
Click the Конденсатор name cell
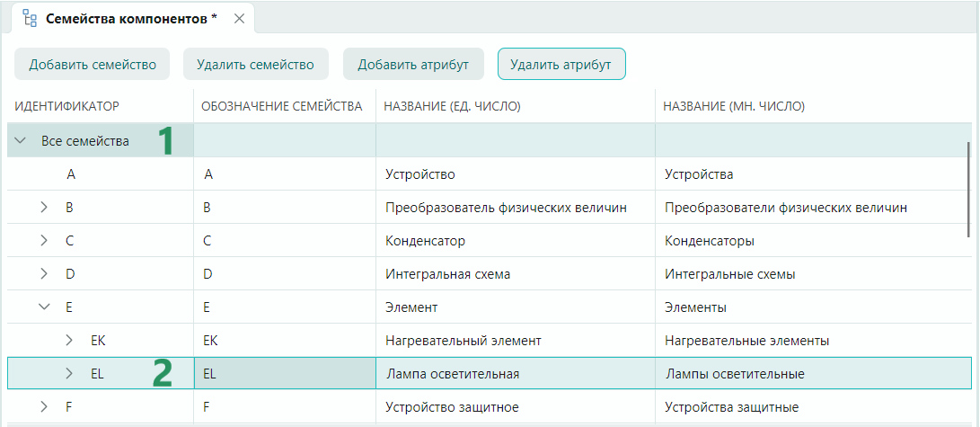(x=516, y=241)
